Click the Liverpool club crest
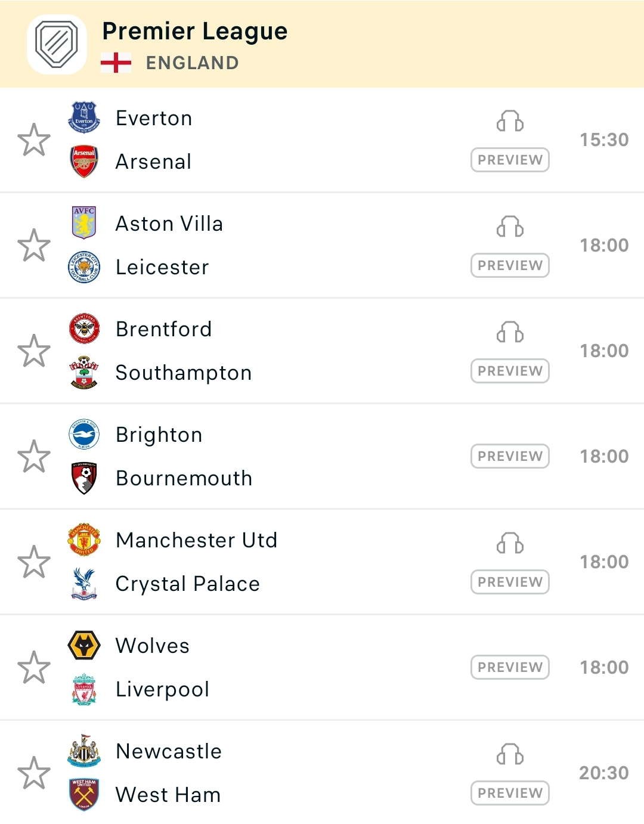Screen dimensions: 644x824 84,689
